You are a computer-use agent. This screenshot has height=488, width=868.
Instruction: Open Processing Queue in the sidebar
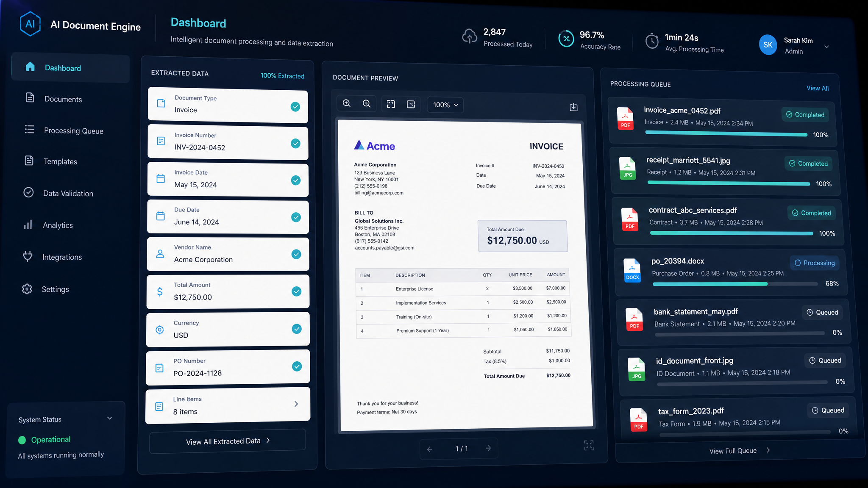[x=64, y=130]
